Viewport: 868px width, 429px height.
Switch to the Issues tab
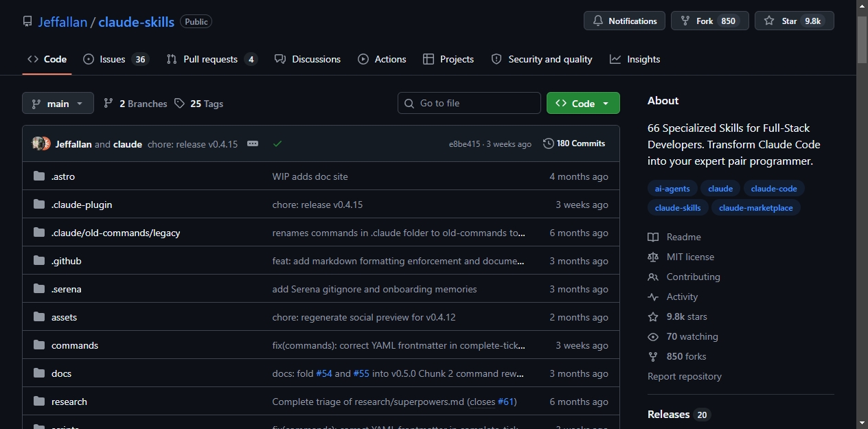pos(115,59)
